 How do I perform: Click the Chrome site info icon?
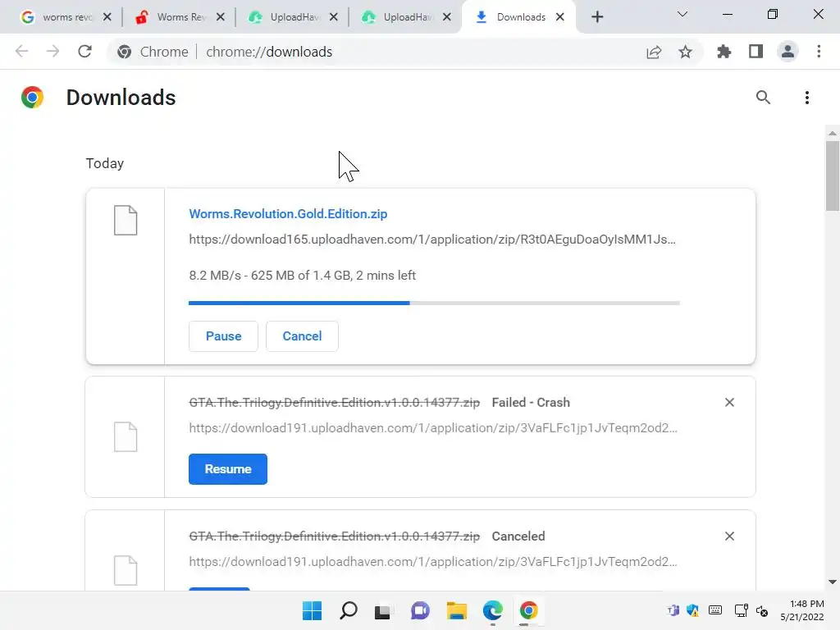(125, 52)
